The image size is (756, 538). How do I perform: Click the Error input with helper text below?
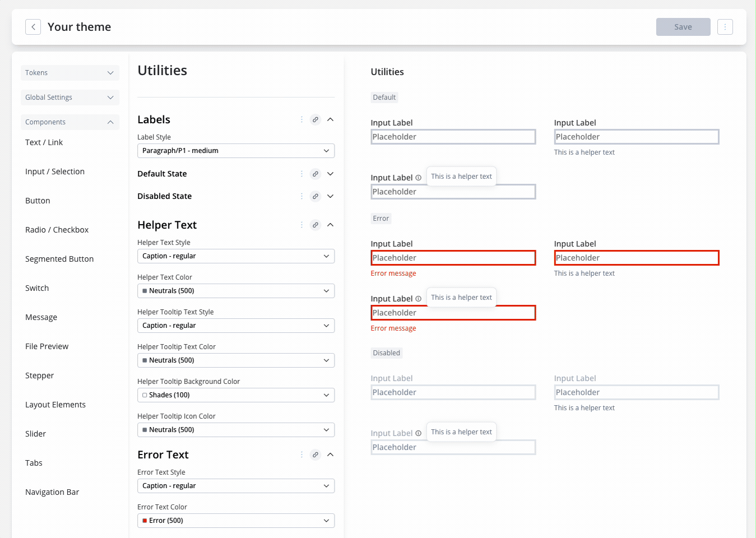(x=637, y=258)
